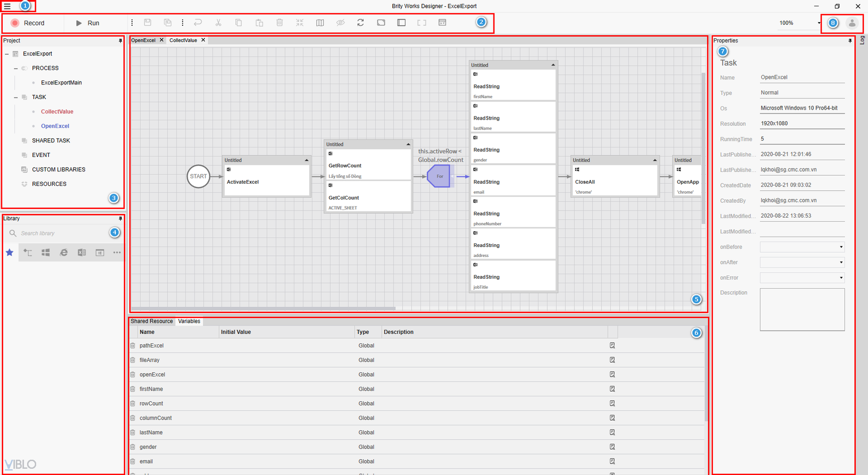Switch to the OpenExcel editor tab

coord(143,41)
